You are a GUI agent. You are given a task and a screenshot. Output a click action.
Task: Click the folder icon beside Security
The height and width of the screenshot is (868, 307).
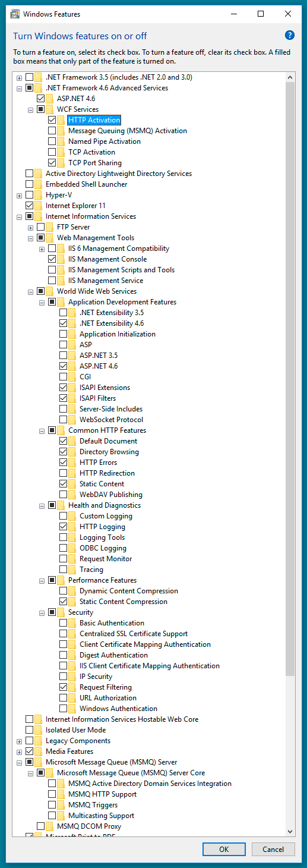61,612
